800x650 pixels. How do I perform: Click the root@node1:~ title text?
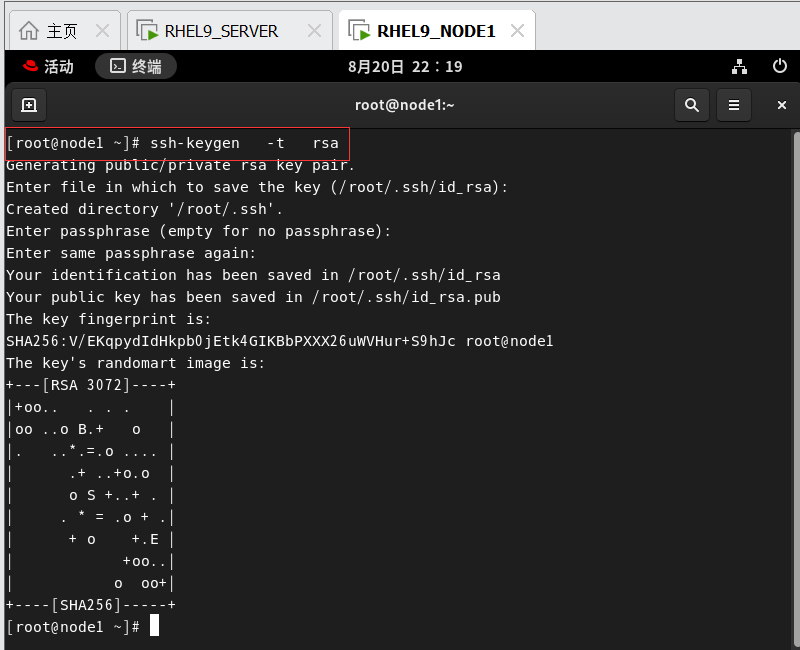pyautogui.click(x=405, y=105)
